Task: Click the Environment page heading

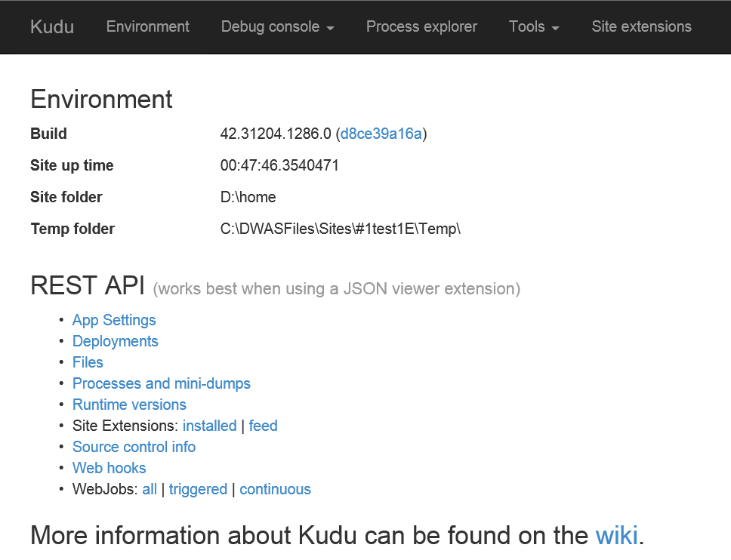Action: click(102, 99)
